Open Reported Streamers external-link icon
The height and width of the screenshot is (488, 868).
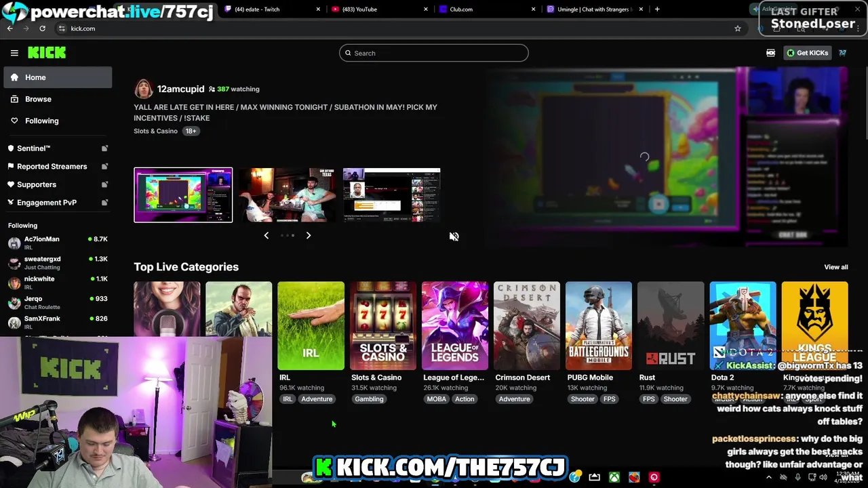pos(104,167)
